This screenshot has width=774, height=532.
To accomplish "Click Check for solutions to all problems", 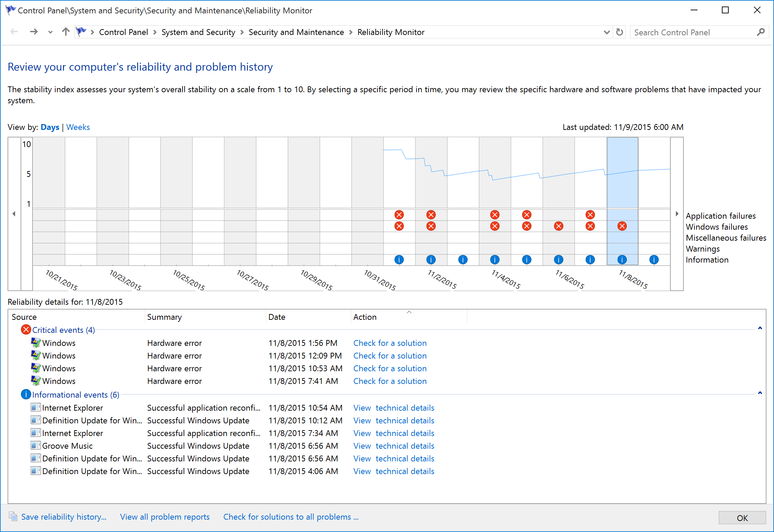I will tap(291, 517).
